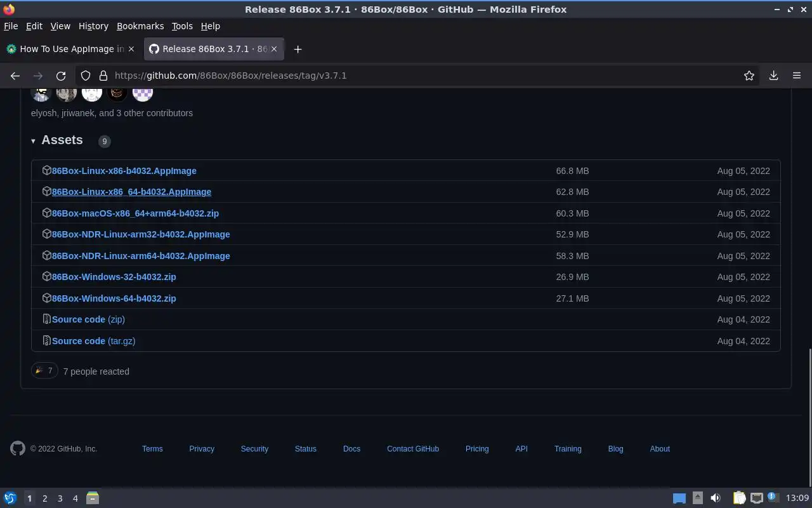Open the Docs footer link
This screenshot has width=812, height=508.
coord(351,449)
